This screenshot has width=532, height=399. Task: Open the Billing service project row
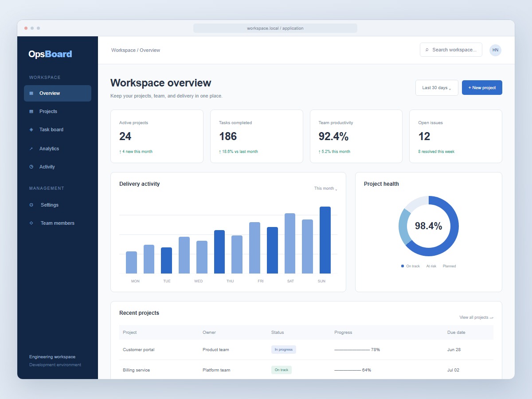(x=306, y=370)
